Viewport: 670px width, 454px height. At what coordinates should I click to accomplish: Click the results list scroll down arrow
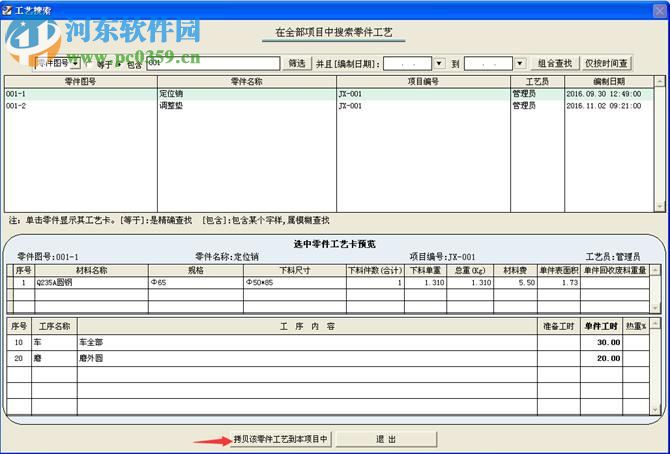coord(660,206)
